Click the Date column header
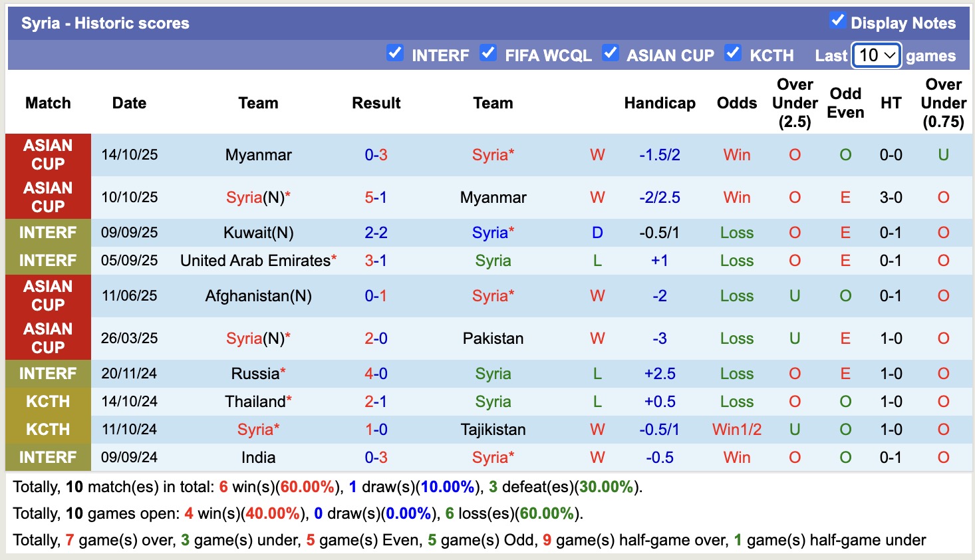This screenshot has height=560, width=975. [x=129, y=103]
